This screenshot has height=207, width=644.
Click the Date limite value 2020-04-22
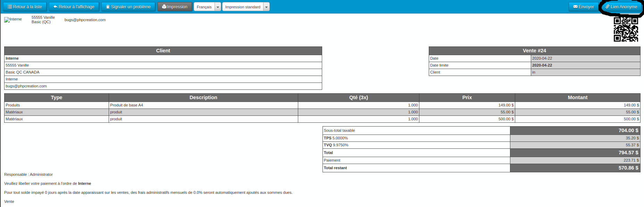click(542, 65)
